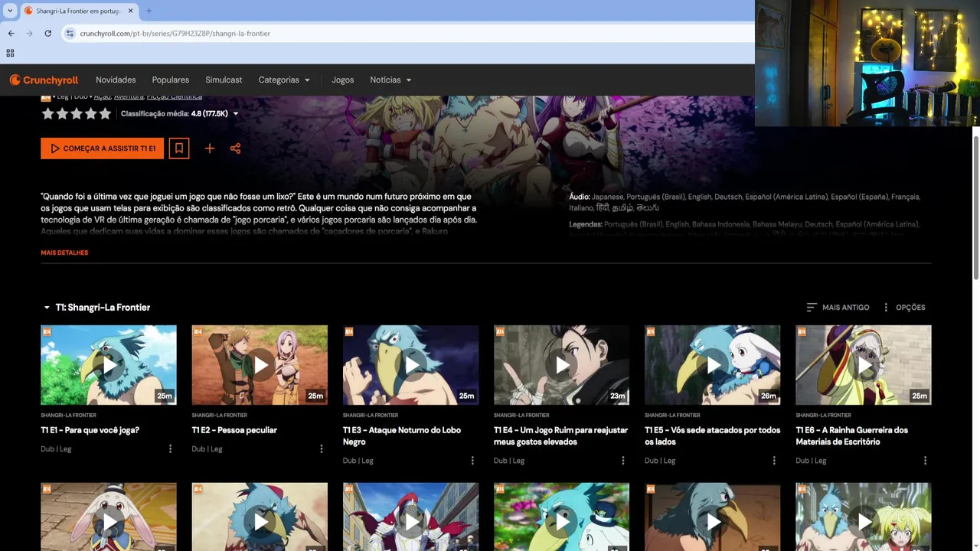This screenshot has height=551, width=980.
Task: Click the first rating star
Action: [x=47, y=114]
